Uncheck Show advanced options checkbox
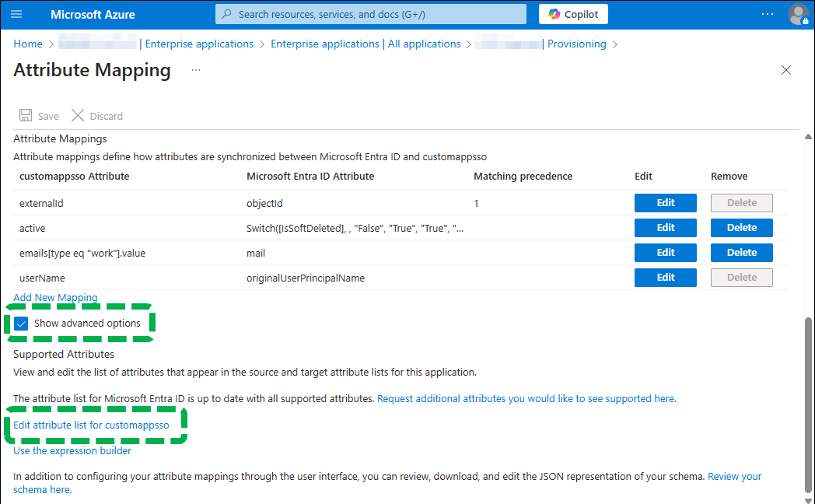Viewport: 815px width, 504px height. tap(21, 324)
